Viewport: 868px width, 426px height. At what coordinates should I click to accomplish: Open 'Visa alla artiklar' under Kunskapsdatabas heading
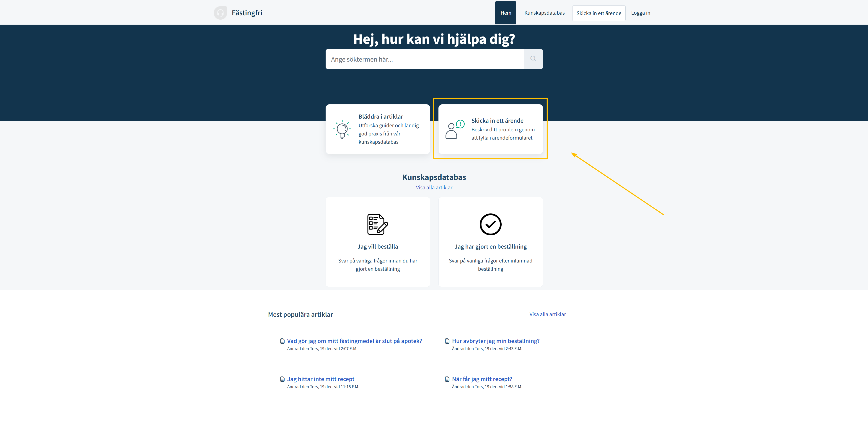pyautogui.click(x=434, y=187)
